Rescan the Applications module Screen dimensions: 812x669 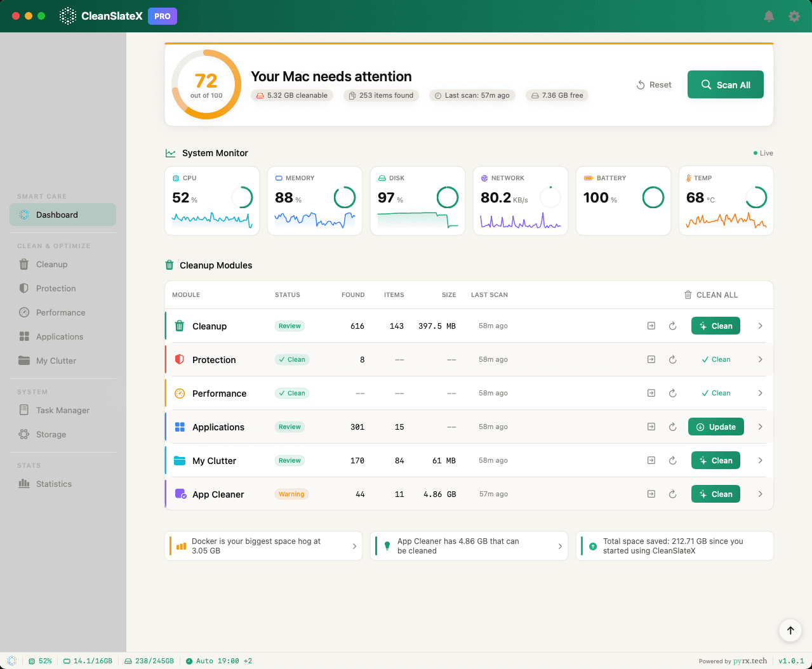click(x=672, y=427)
